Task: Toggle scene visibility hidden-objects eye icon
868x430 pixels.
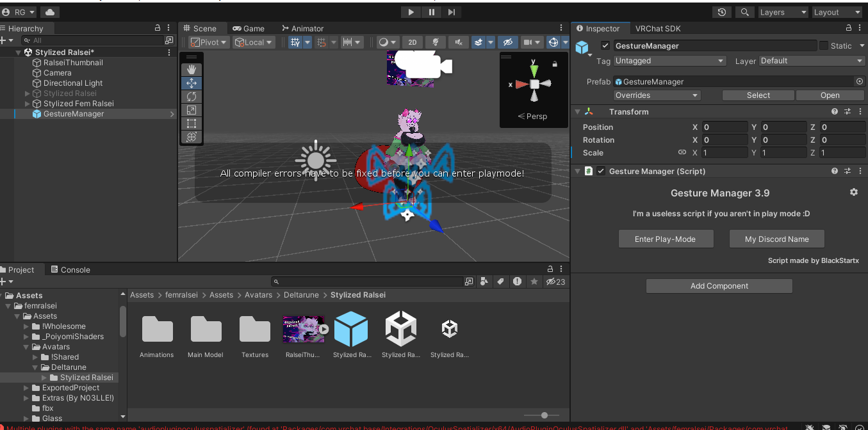Action: (x=508, y=42)
